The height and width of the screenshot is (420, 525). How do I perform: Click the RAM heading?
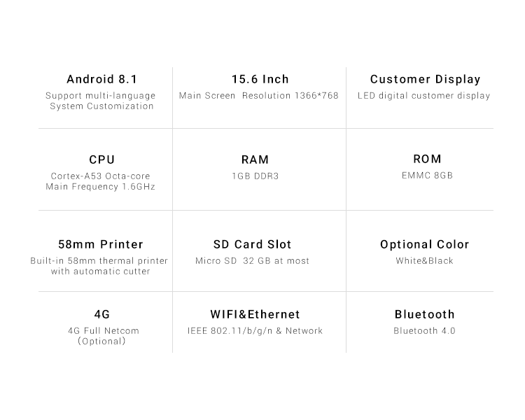coord(255,160)
